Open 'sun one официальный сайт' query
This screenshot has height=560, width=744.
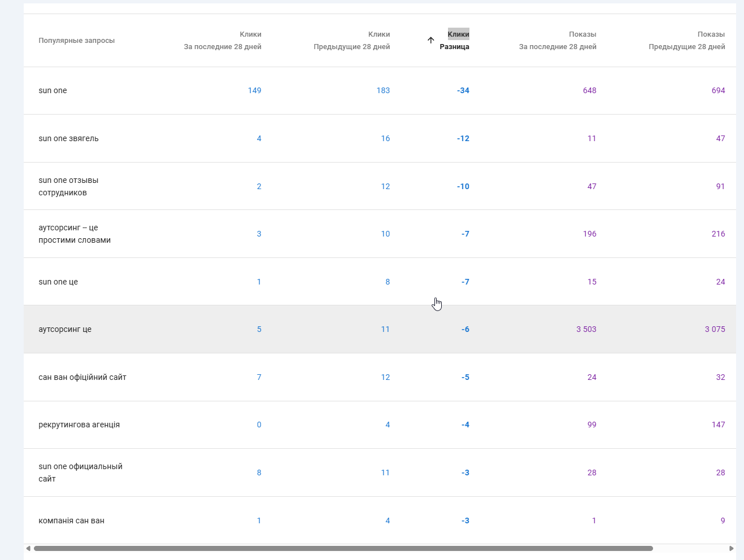pos(80,473)
